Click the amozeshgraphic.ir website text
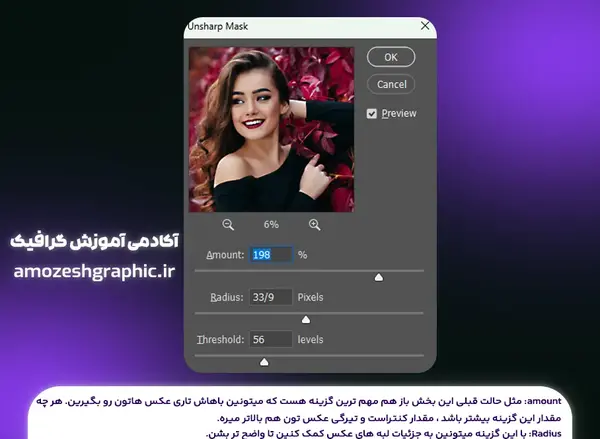Screen dimensions: 600x439 [95, 271]
